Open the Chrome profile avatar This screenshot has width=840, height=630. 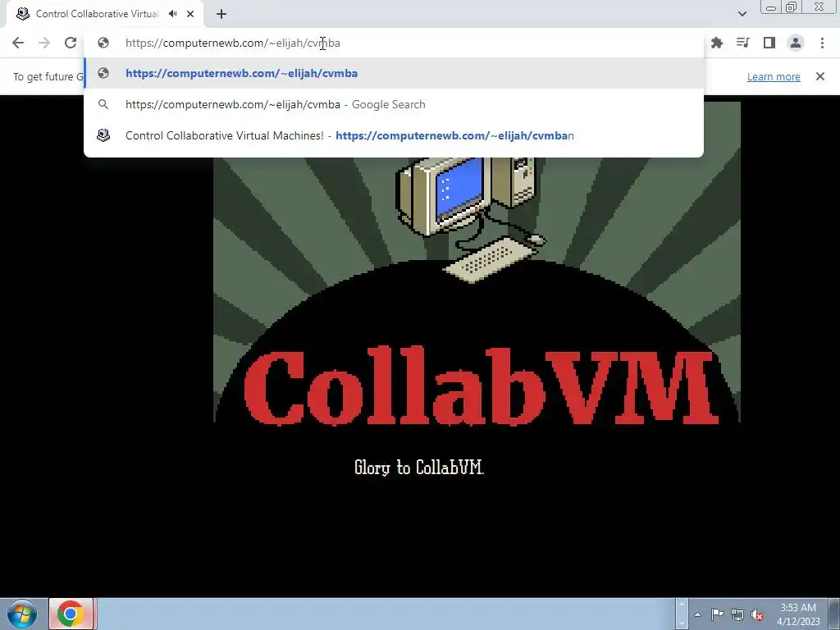pos(796,43)
